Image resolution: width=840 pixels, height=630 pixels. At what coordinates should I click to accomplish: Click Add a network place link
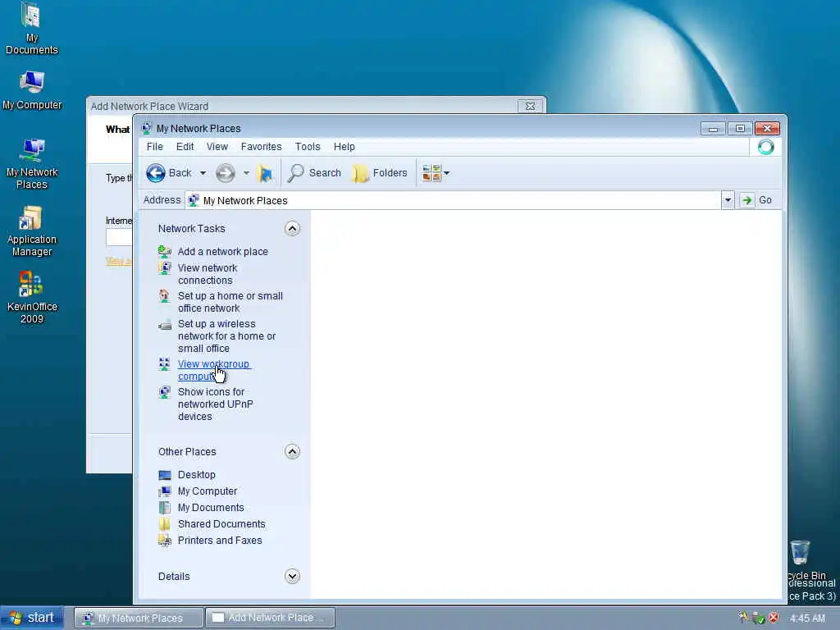[223, 252]
